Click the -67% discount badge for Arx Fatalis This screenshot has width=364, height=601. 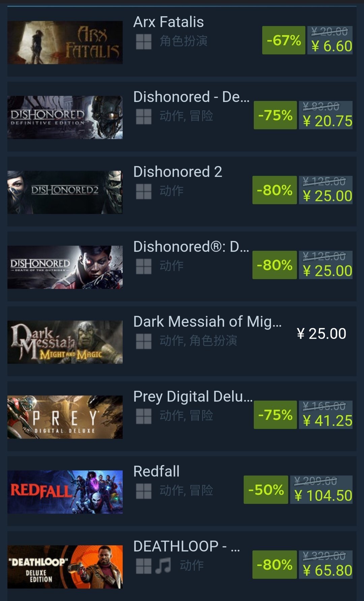(x=284, y=40)
